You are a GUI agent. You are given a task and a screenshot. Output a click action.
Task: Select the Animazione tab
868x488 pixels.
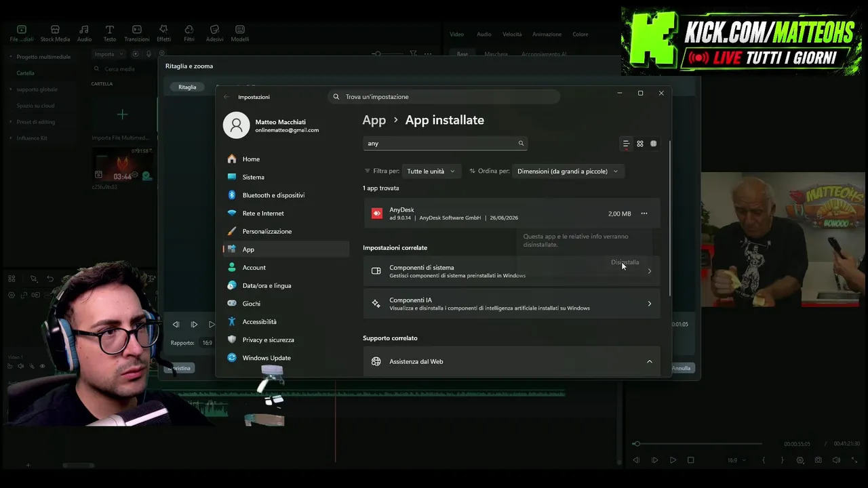pos(547,35)
